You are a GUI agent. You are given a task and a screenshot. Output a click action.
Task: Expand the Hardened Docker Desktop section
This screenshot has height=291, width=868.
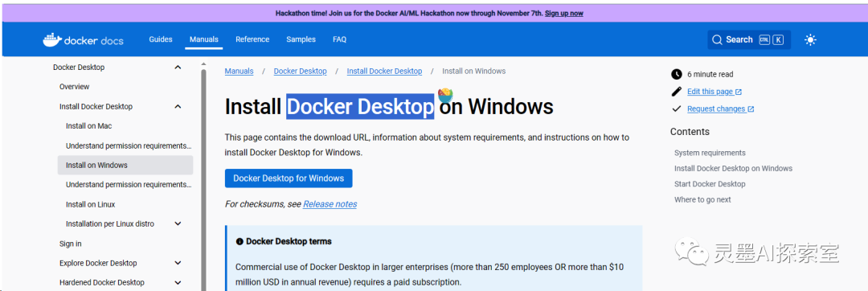click(x=178, y=283)
